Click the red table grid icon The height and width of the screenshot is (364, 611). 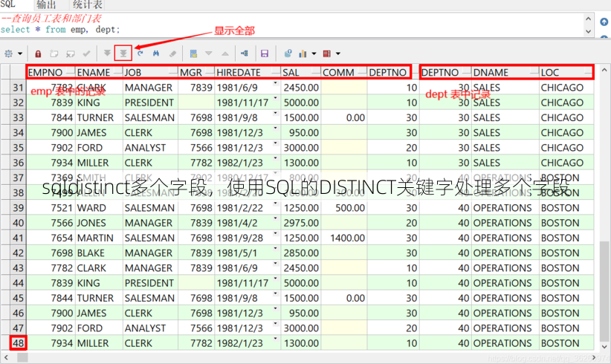(327, 53)
